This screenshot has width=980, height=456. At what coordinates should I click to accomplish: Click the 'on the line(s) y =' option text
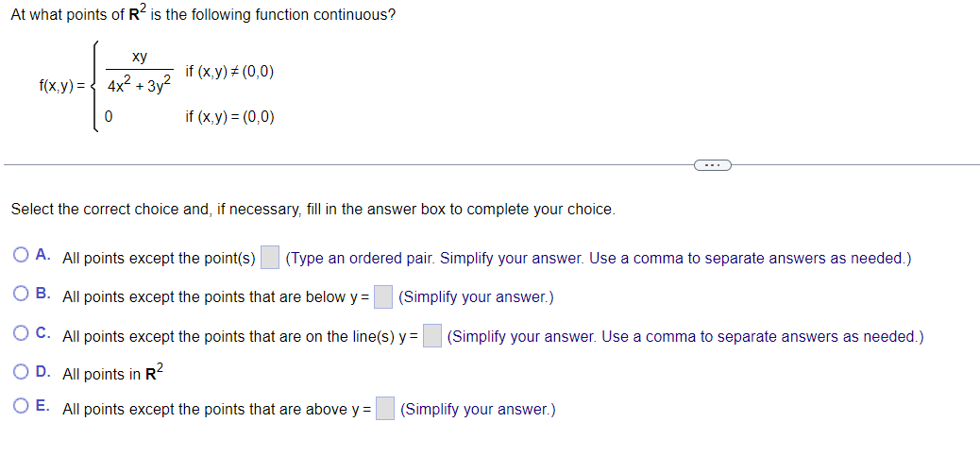(362, 337)
